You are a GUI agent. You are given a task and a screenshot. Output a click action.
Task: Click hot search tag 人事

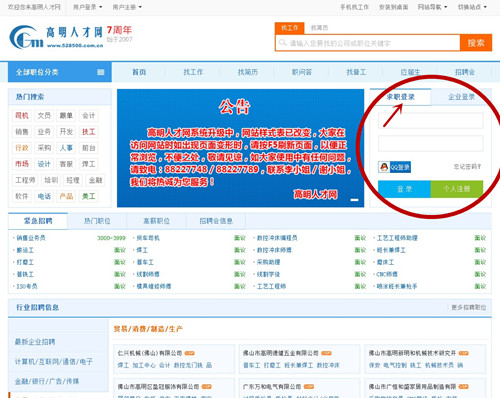point(66,148)
